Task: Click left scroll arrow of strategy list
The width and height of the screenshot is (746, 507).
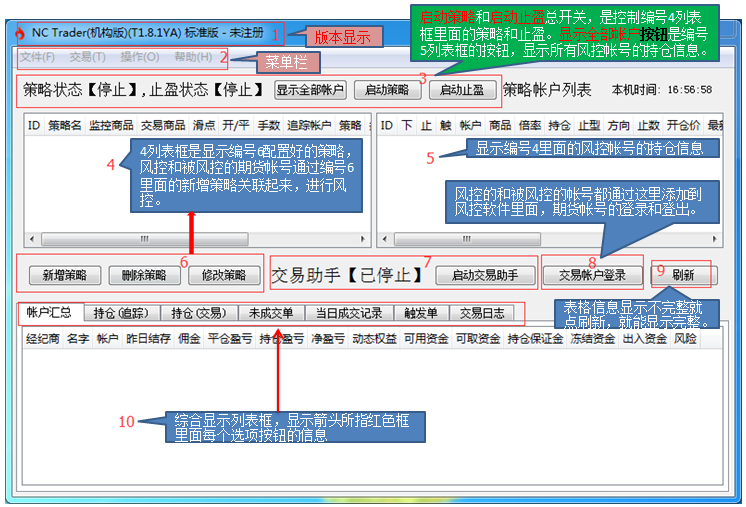Action: (32, 239)
